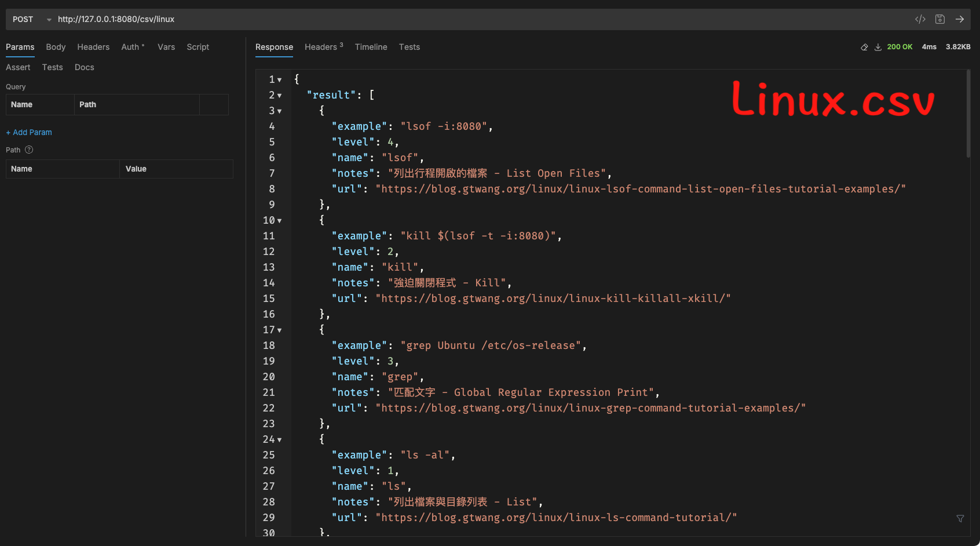Clear the response with the eraser icon
Image resolution: width=980 pixels, height=546 pixels.
pyautogui.click(x=864, y=47)
